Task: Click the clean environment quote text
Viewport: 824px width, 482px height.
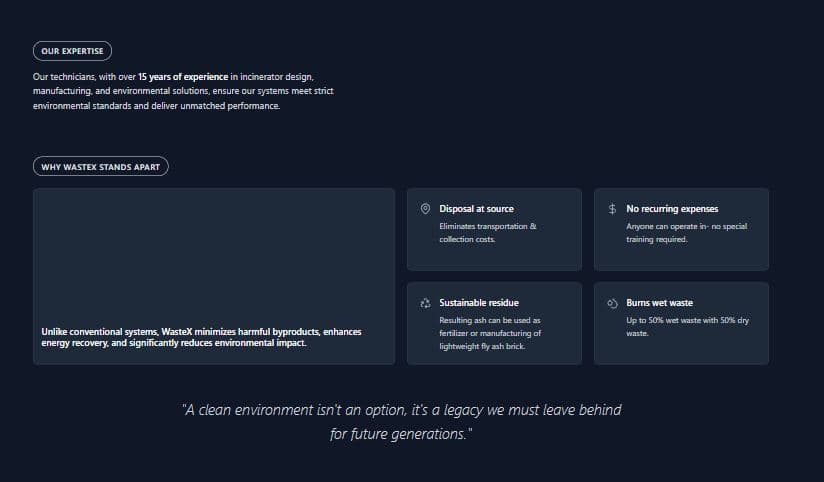Action: pos(401,411)
